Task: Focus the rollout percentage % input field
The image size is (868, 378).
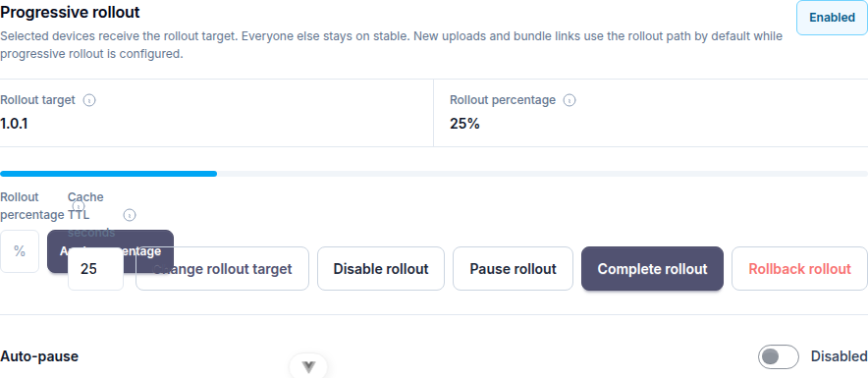Action: 20,251
